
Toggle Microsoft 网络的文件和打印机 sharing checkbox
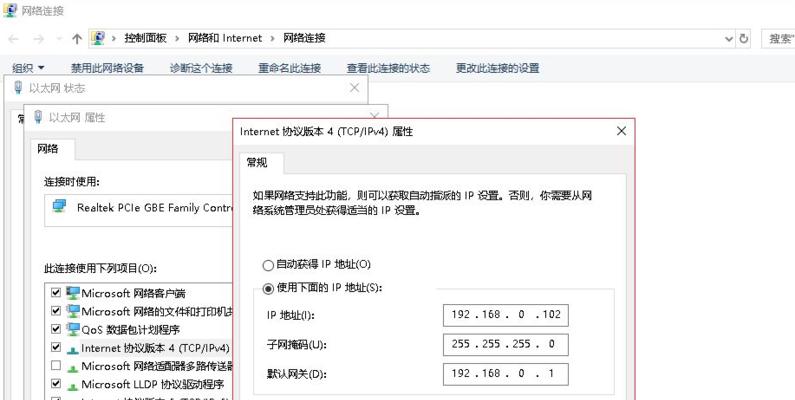coord(56,311)
